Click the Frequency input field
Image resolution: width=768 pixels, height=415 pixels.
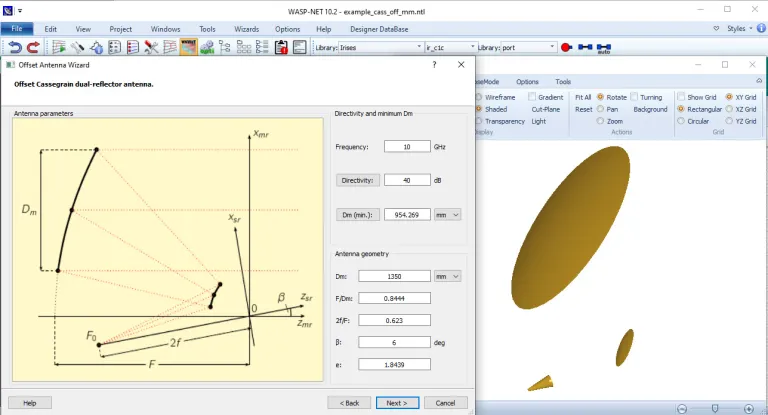407,146
